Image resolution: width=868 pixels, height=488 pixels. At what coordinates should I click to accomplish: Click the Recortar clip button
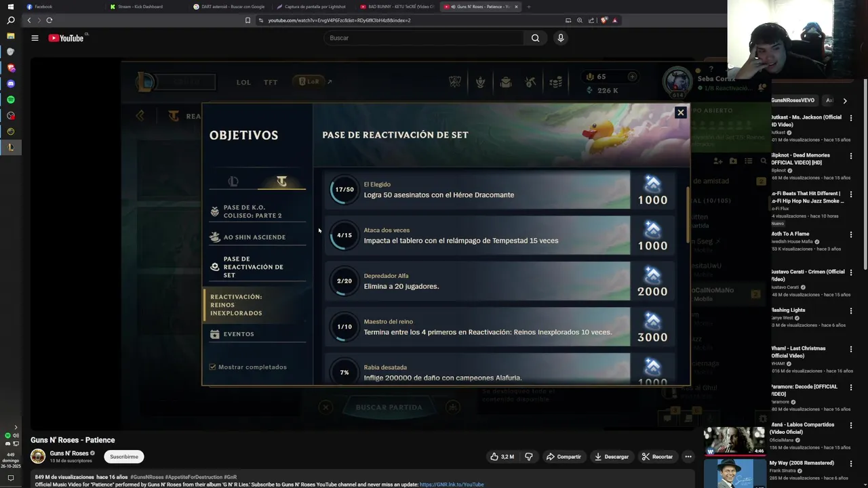[657, 457]
